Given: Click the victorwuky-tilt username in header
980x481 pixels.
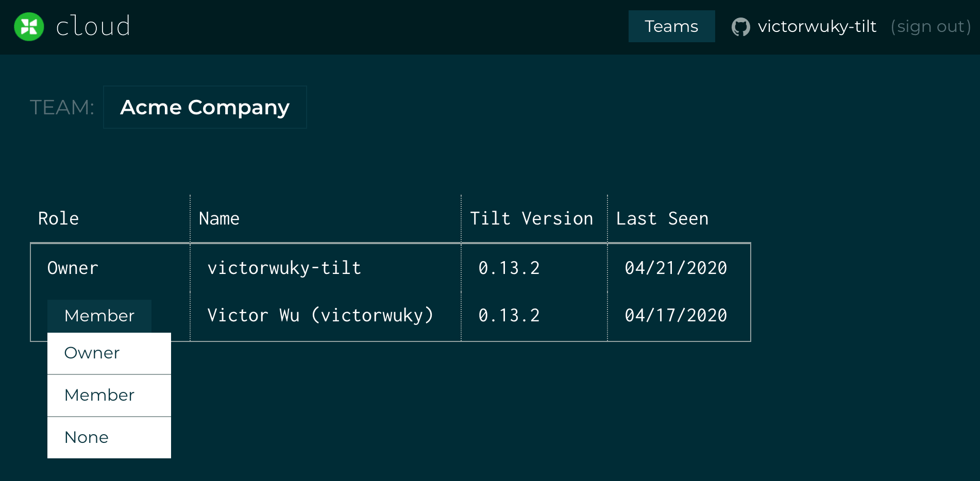Looking at the screenshot, I should [817, 26].
